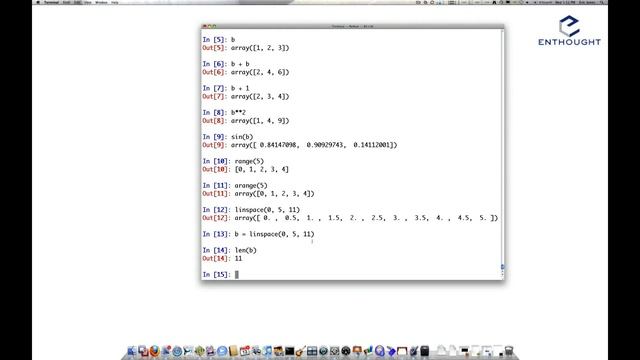The width and height of the screenshot is (640, 360).
Task: Click 'linspace(0, 5, 11)' on In [12]
Action: click(267, 209)
